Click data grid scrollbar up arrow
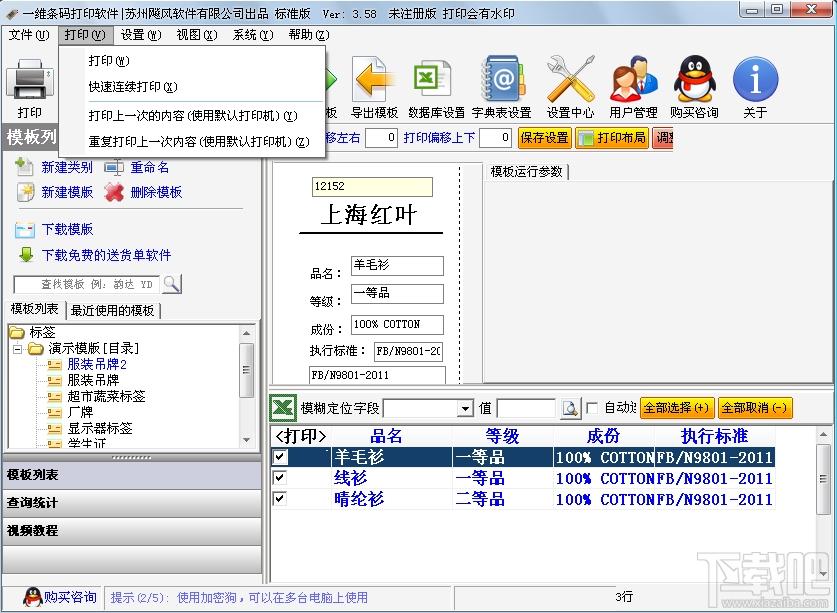837x613 pixels. click(824, 435)
